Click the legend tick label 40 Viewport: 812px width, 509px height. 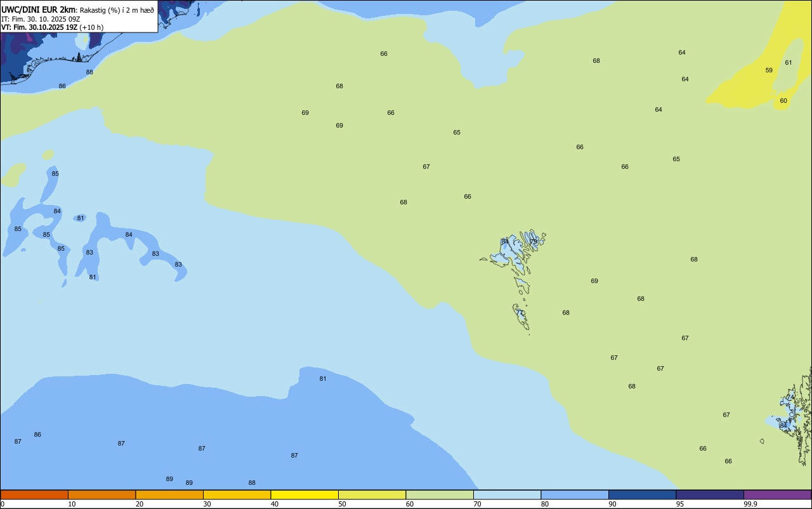[x=275, y=504]
